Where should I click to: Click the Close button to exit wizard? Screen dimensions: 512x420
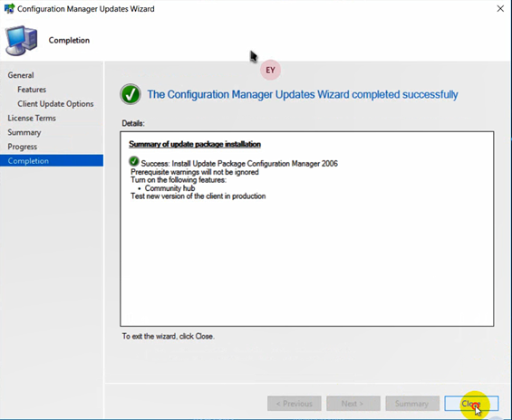[x=471, y=404]
